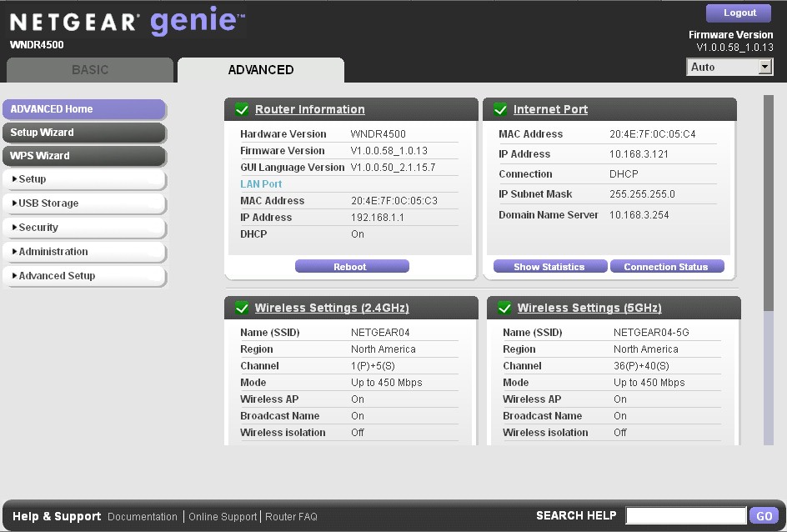Screen dimensions: 787x532
Task: Visit Online Support link
Action: [x=223, y=516]
